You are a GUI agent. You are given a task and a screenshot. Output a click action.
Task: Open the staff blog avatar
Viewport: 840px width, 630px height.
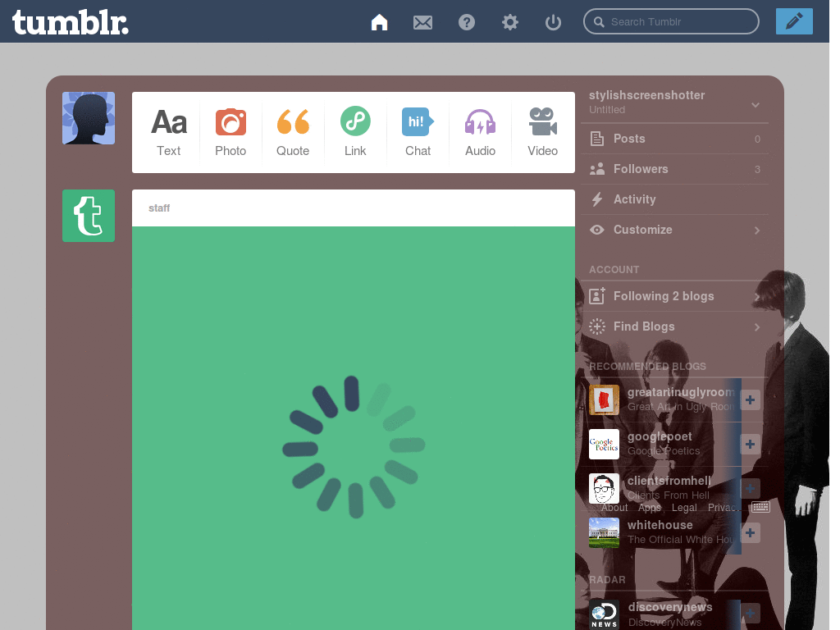click(89, 216)
